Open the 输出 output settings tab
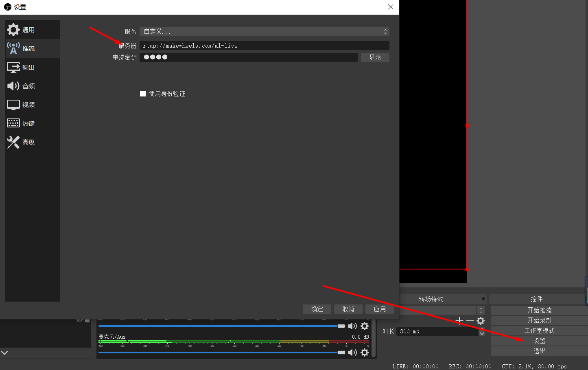Image resolution: width=588 pixels, height=370 pixels. [33, 67]
